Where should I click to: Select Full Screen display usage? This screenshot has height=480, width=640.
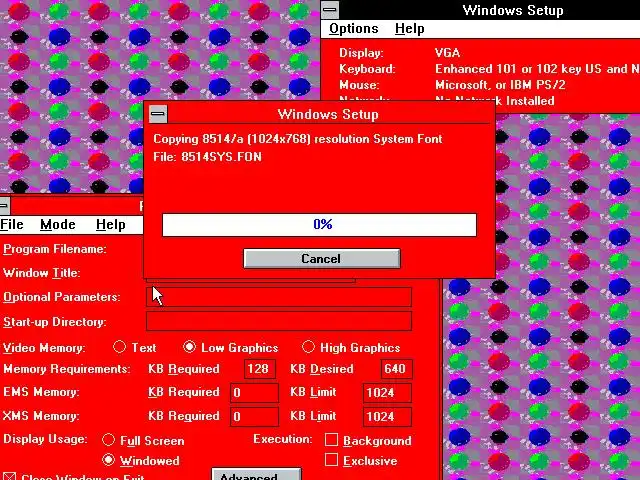(x=143, y=440)
